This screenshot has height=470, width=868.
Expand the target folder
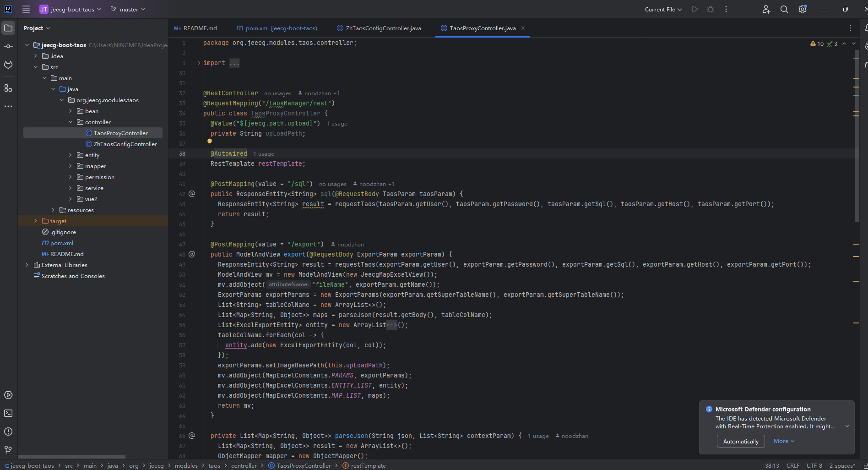[36, 221]
